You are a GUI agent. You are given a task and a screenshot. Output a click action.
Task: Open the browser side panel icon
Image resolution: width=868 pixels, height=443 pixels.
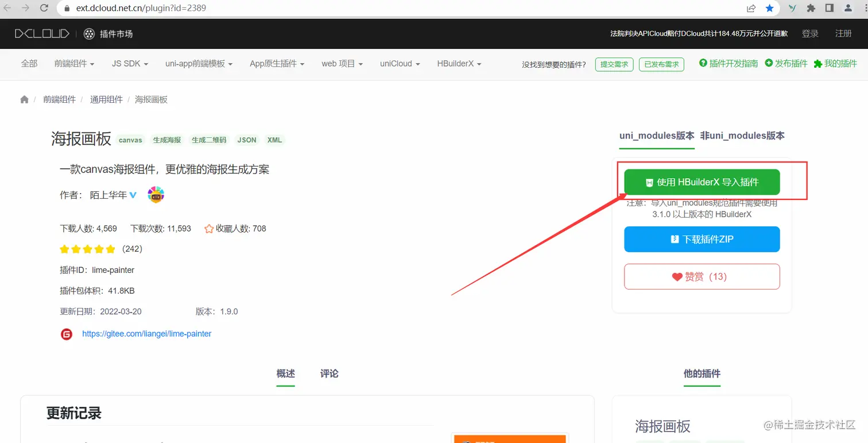click(830, 8)
